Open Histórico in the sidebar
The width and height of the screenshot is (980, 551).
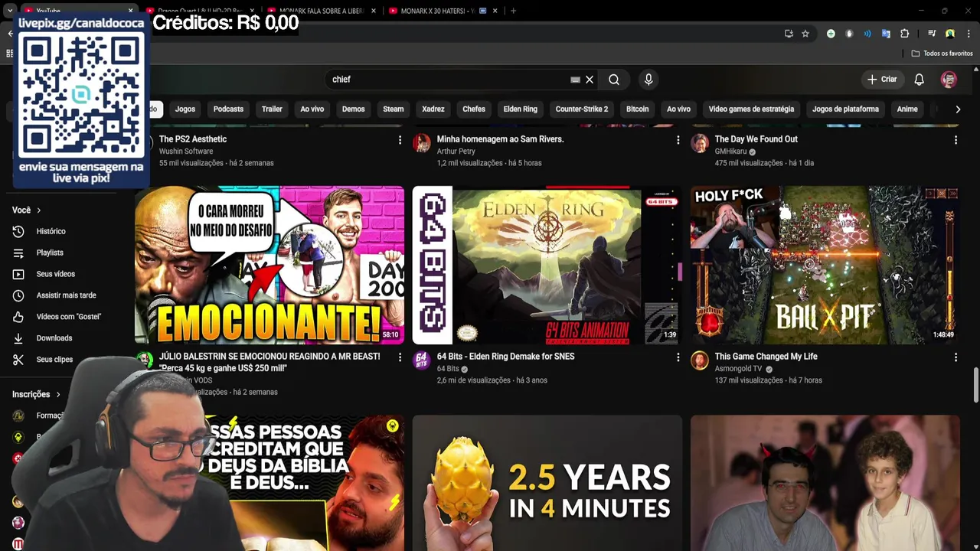[51, 231]
